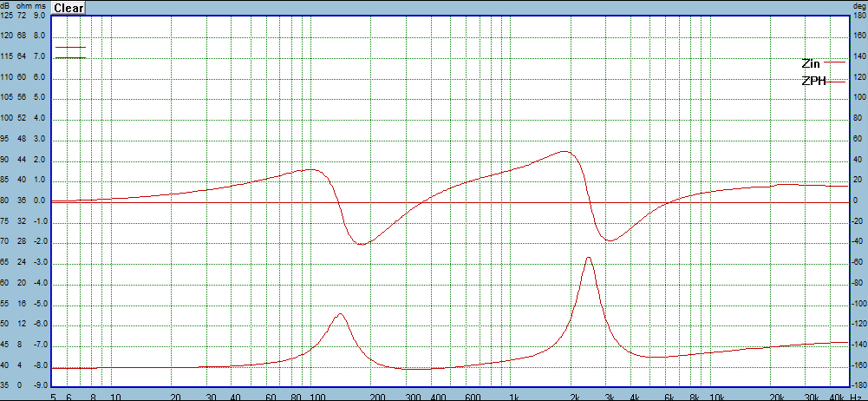The image size is (868, 401).
Task: Click the 10k frequency axis label
Action: (717, 397)
